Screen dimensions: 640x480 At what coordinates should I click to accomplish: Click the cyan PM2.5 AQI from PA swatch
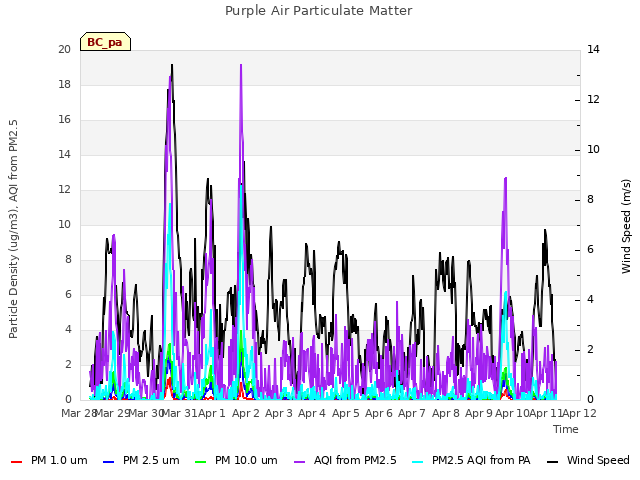tap(418, 462)
